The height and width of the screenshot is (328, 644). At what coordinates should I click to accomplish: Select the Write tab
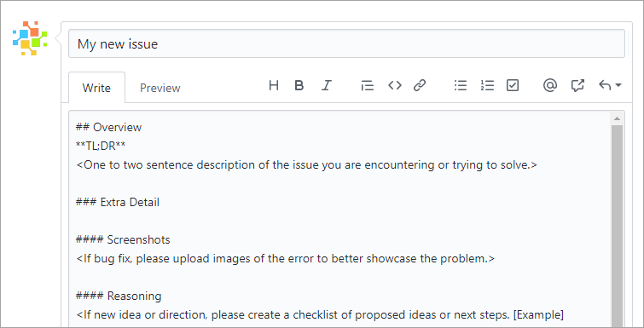click(96, 88)
